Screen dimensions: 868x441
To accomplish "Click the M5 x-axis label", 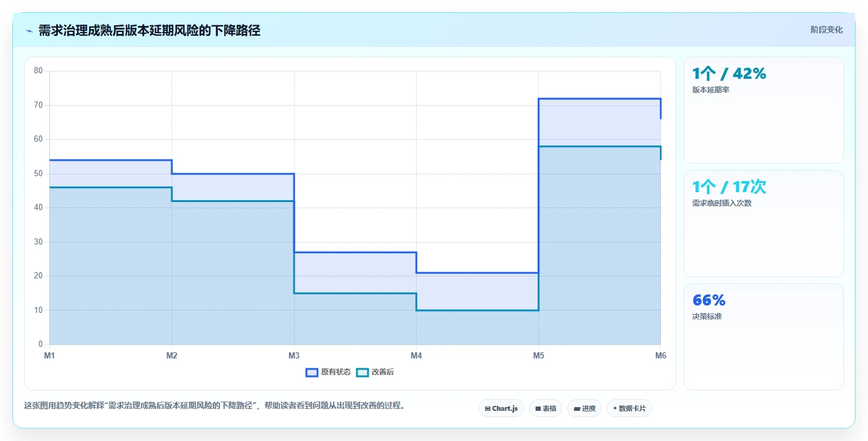I will 538,355.
